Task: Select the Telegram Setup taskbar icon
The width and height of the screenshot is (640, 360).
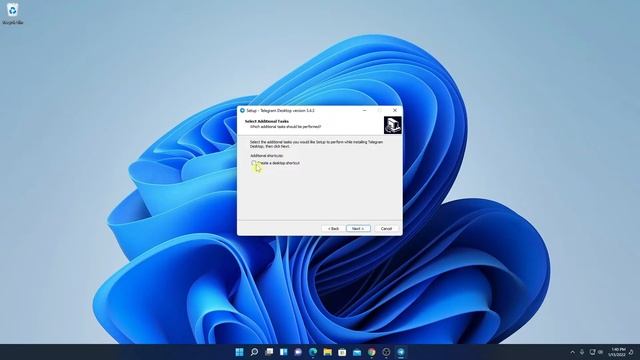Action: point(401,352)
